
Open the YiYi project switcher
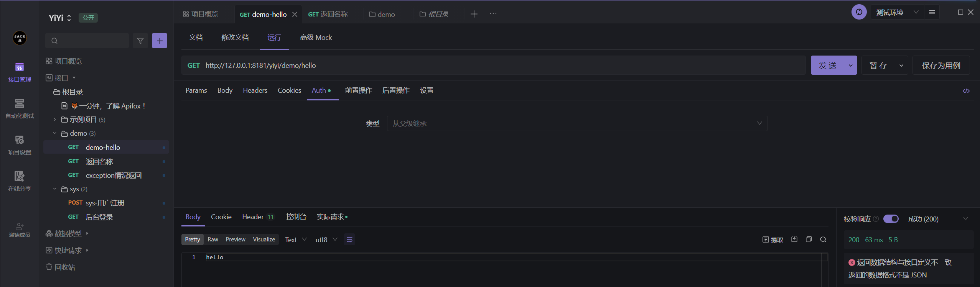tap(60, 18)
